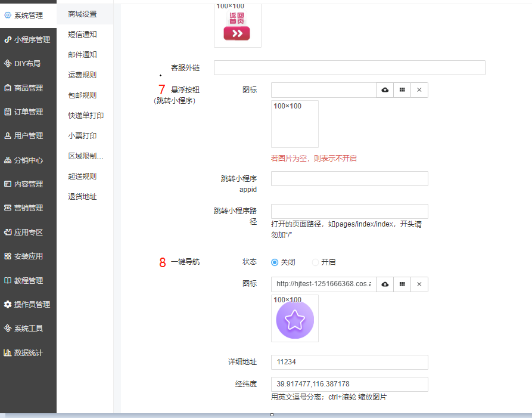
Task: Open image gallery grid for navigation icon
Action: click(x=402, y=284)
